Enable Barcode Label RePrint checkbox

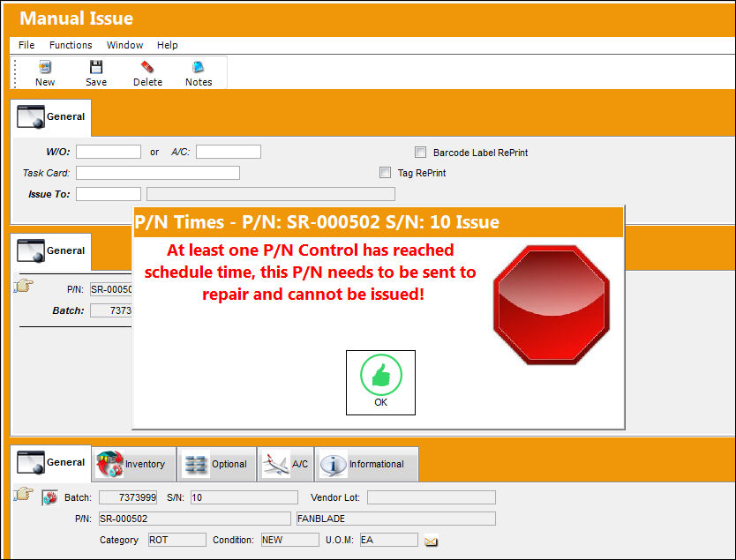(421, 152)
